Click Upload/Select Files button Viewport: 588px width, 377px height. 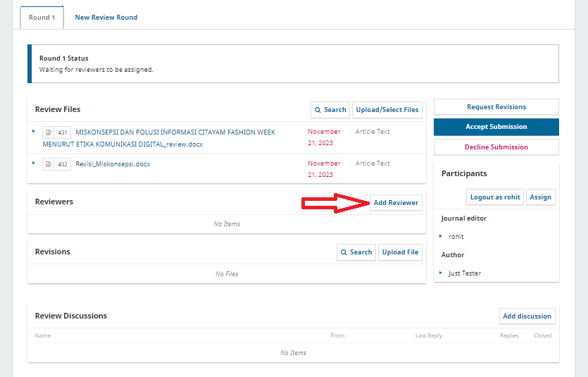tap(387, 110)
